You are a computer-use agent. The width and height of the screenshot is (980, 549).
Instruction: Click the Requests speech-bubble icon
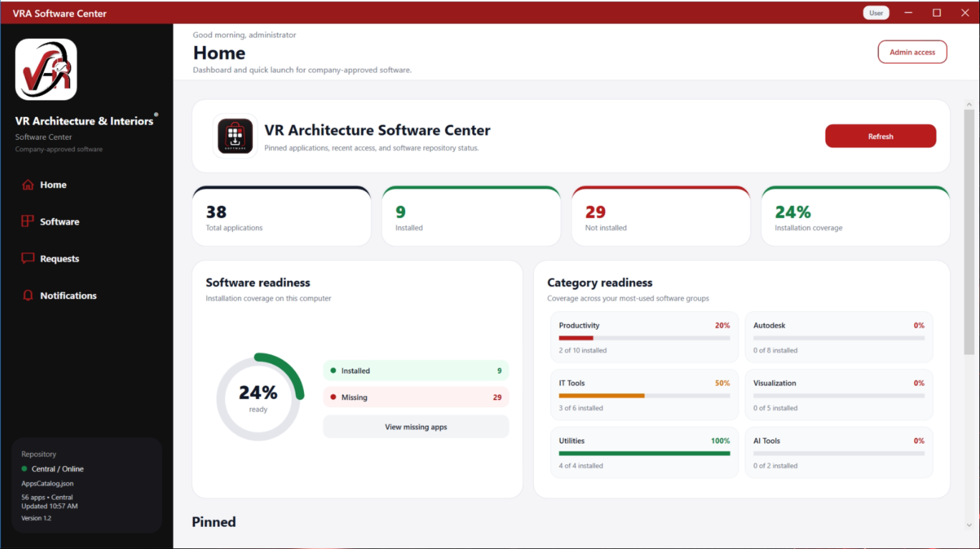click(28, 259)
